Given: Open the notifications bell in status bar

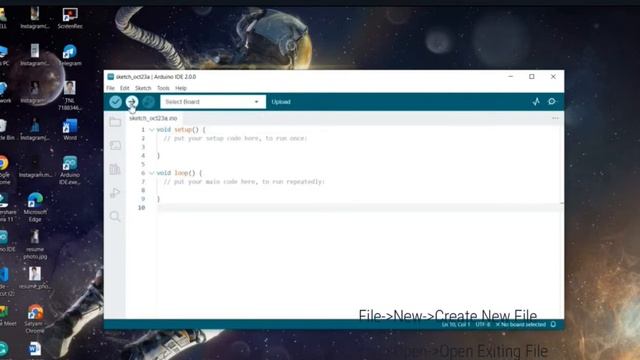Looking at the screenshot, I should pyautogui.click(x=553, y=325).
